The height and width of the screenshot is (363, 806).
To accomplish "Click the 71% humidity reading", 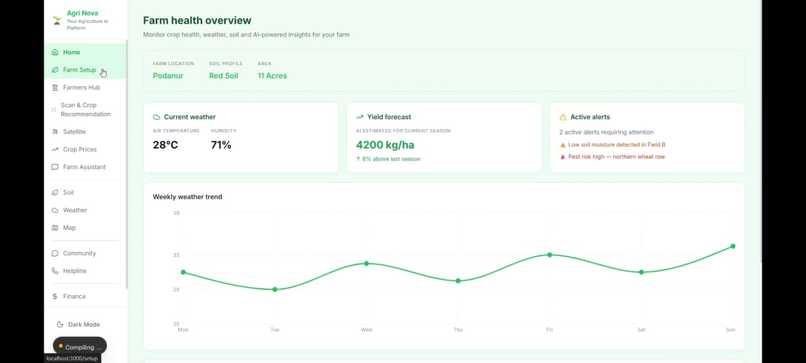I will 221,145.
